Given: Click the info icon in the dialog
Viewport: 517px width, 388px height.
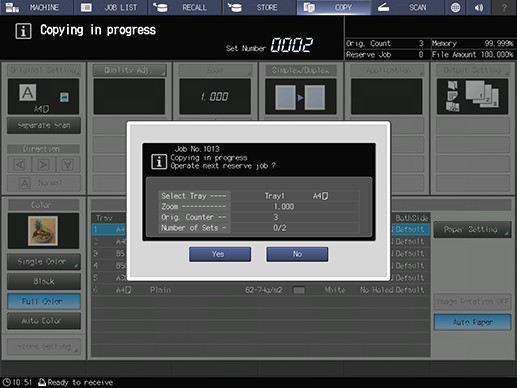Looking at the screenshot, I should (x=159, y=162).
